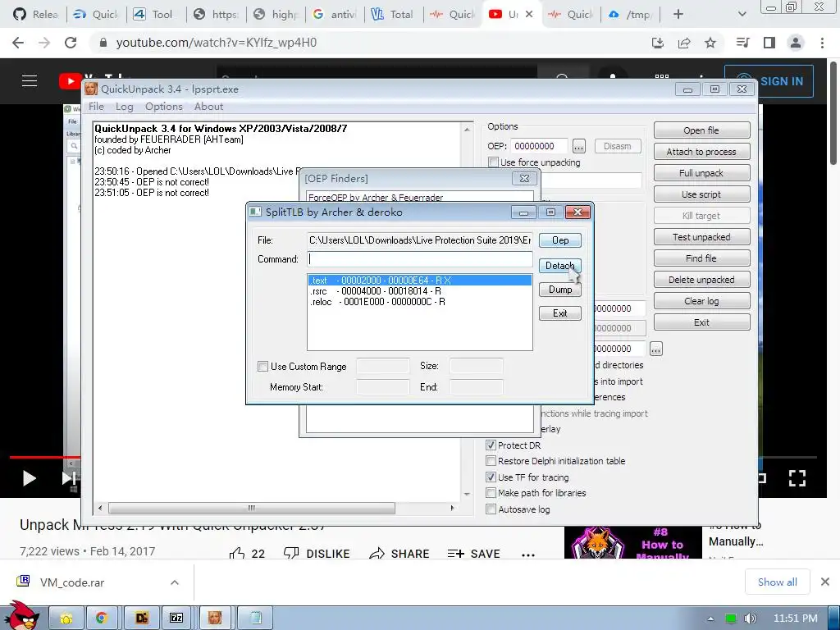Click the Oep button in SplitTLB
The image size is (840, 630).
pos(559,240)
